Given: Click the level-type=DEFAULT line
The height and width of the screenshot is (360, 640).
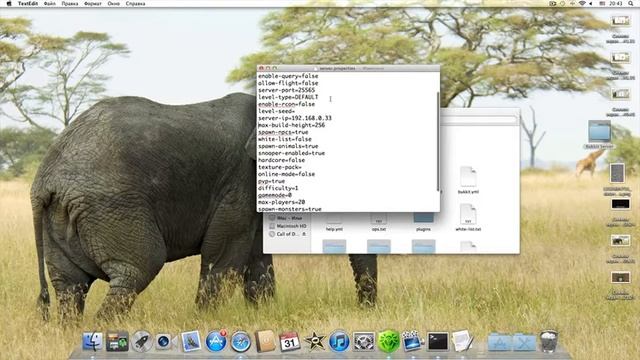Looking at the screenshot, I should [x=288, y=97].
